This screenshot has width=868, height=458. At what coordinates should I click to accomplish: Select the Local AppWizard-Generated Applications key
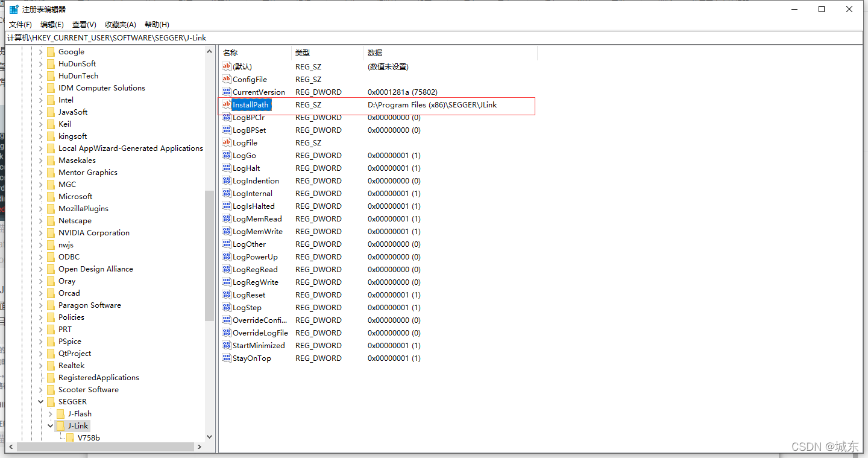(131, 148)
